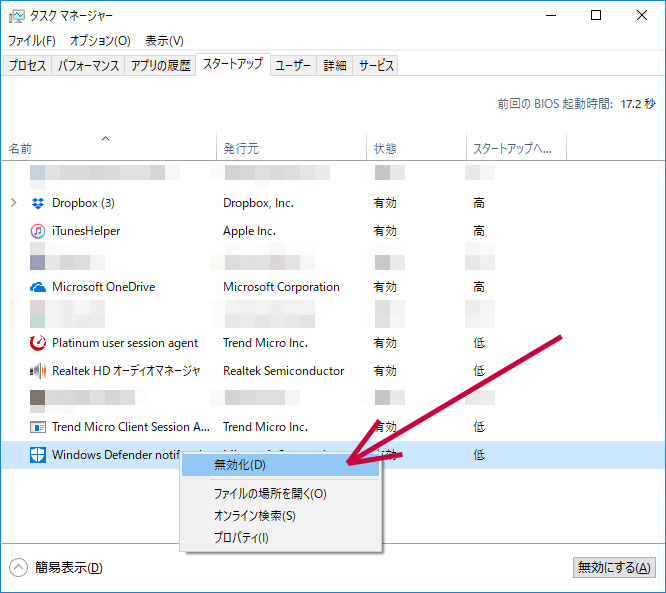
Task: Select the Microsoft OneDrive row name
Action: click(x=104, y=287)
